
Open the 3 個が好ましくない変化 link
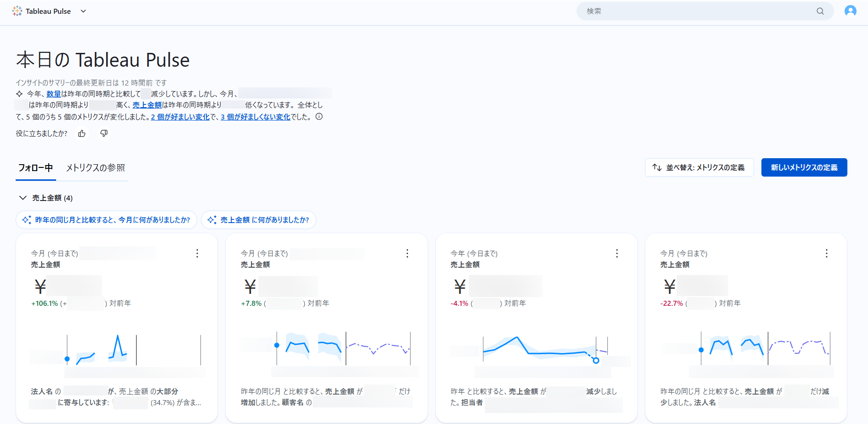point(255,116)
